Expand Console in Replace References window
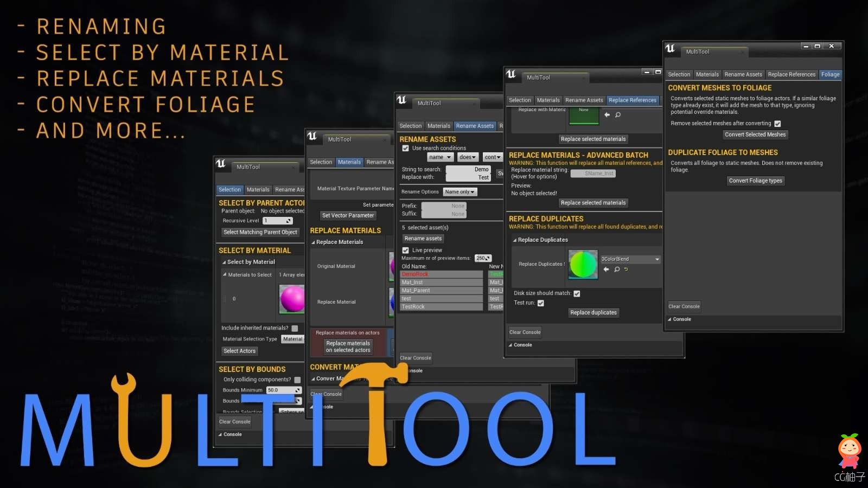 coord(510,345)
